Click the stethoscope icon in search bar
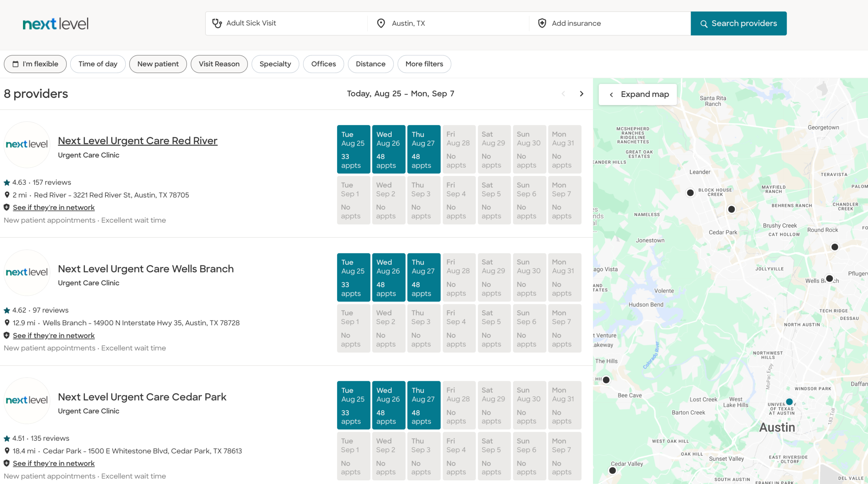The width and height of the screenshot is (868, 484). 217,23
